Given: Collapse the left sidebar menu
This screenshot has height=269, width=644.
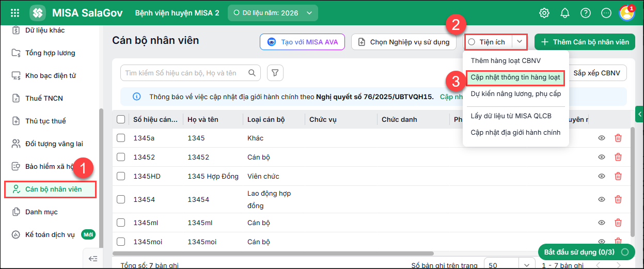Looking at the screenshot, I should (92, 259).
